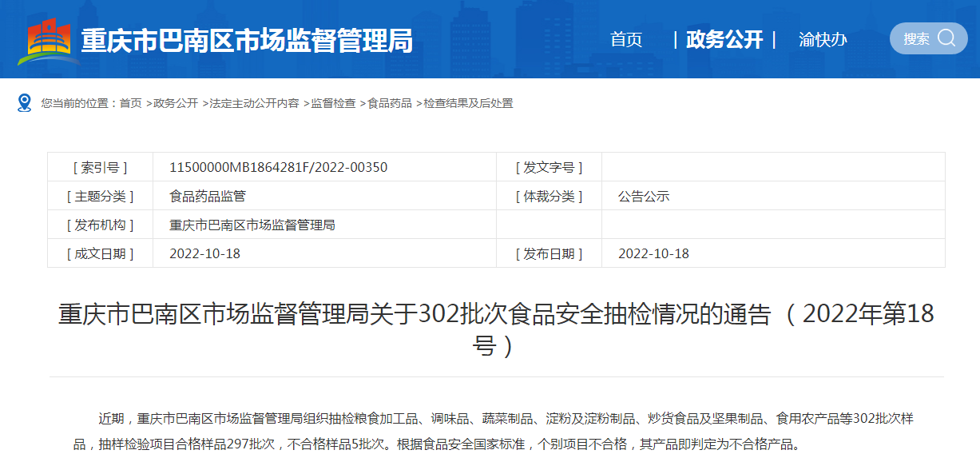Click the 索引号 label cell
The image size is (980, 458).
(x=101, y=167)
